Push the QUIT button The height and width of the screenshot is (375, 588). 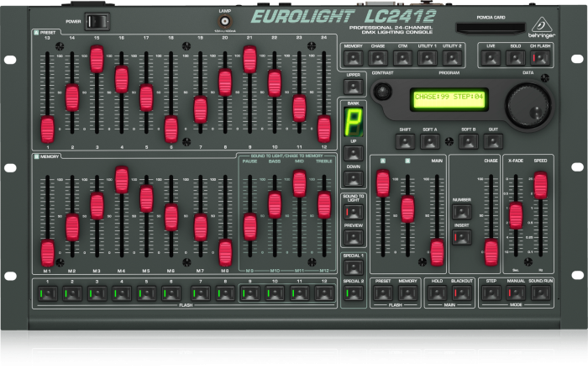493,141
